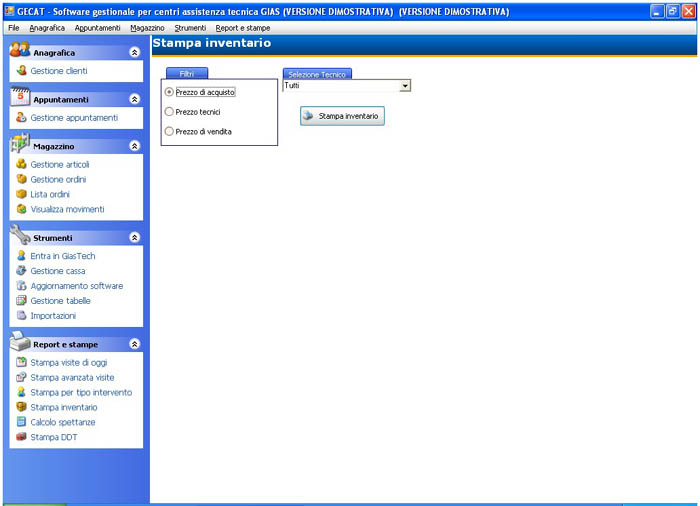The width and height of the screenshot is (700, 506).
Task: Open the Stampa per tipo intervento link
Action: (x=81, y=392)
